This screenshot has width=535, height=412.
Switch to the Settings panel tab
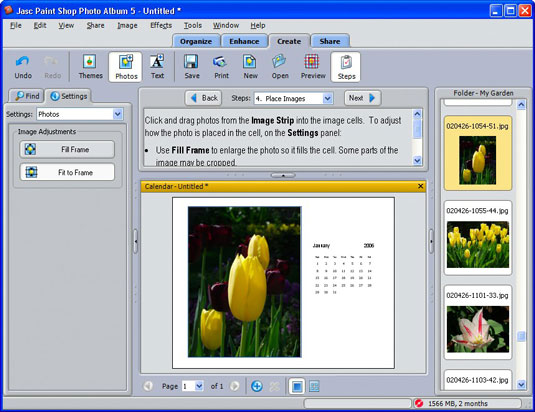point(69,96)
